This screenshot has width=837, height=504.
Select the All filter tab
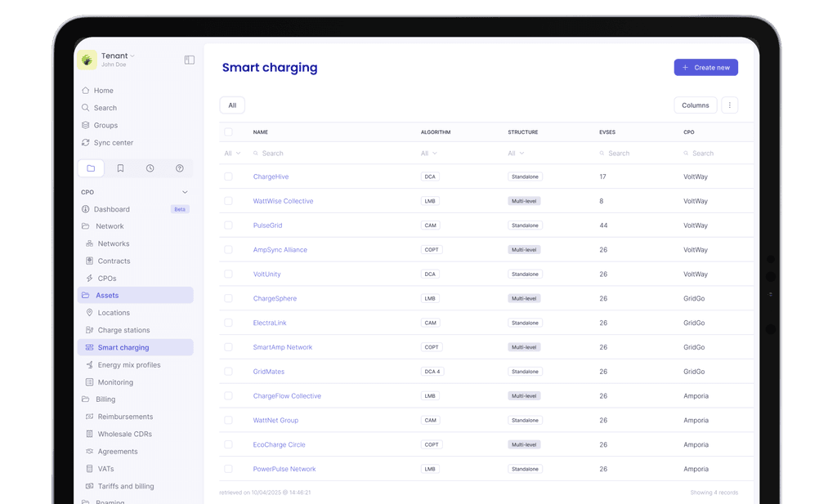click(x=232, y=105)
